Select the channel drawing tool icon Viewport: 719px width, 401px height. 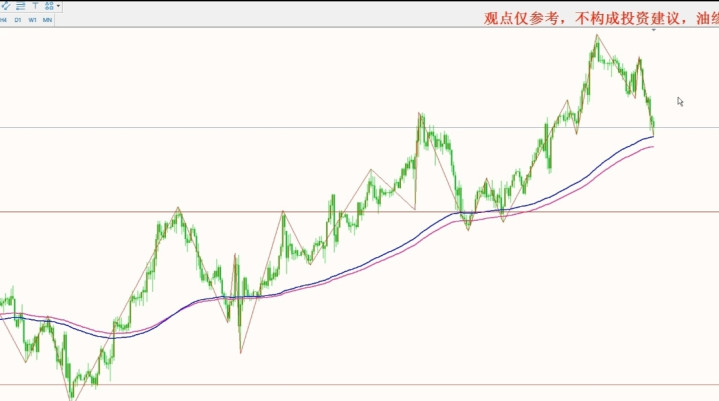pos(6,5)
